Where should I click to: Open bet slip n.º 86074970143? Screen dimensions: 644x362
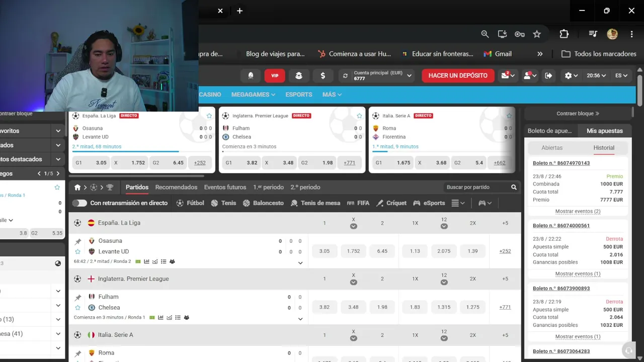coord(561,163)
